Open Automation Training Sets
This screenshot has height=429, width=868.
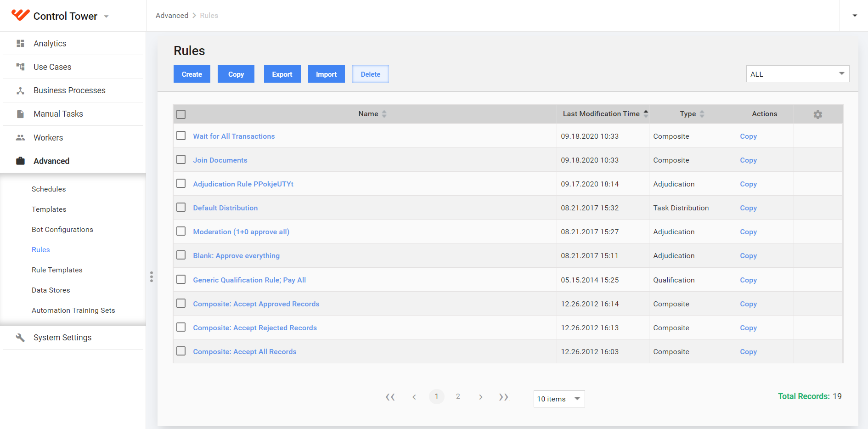73,310
